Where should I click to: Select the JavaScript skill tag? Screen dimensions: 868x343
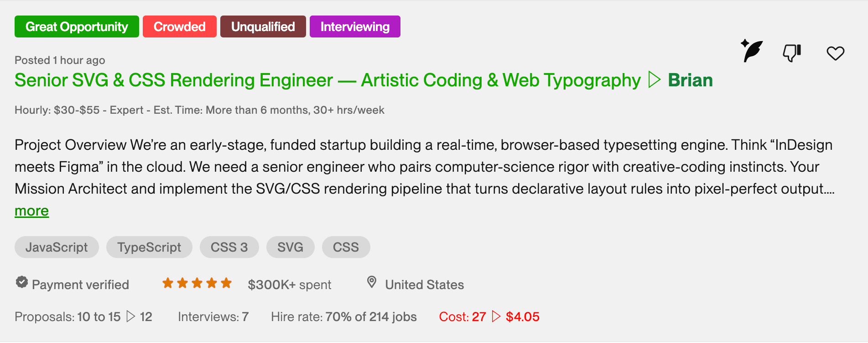pyautogui.click(x=57, y=247)
